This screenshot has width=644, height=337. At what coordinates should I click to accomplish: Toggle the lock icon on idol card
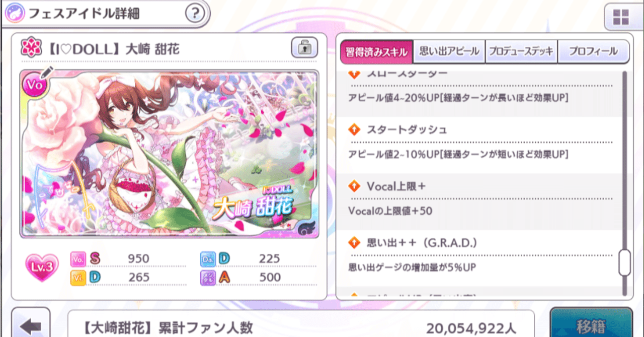coord(304,48)
